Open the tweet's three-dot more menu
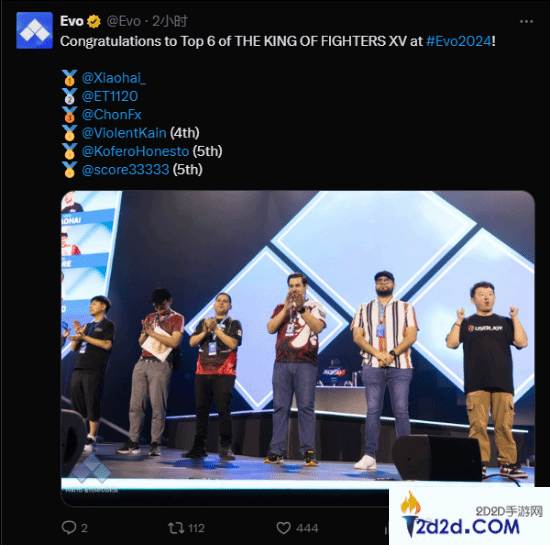The height and width of the screenshot is (545, 550). tap(526, 22)
